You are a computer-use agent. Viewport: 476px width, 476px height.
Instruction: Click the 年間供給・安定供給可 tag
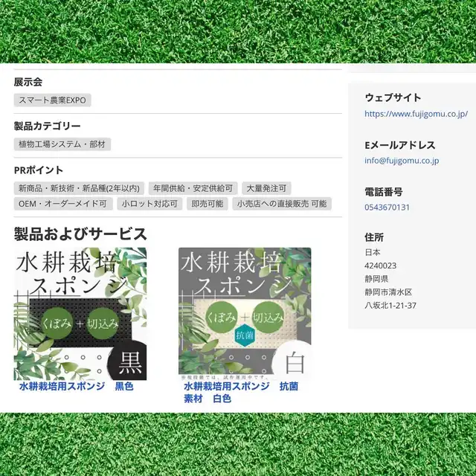(193, 188)
